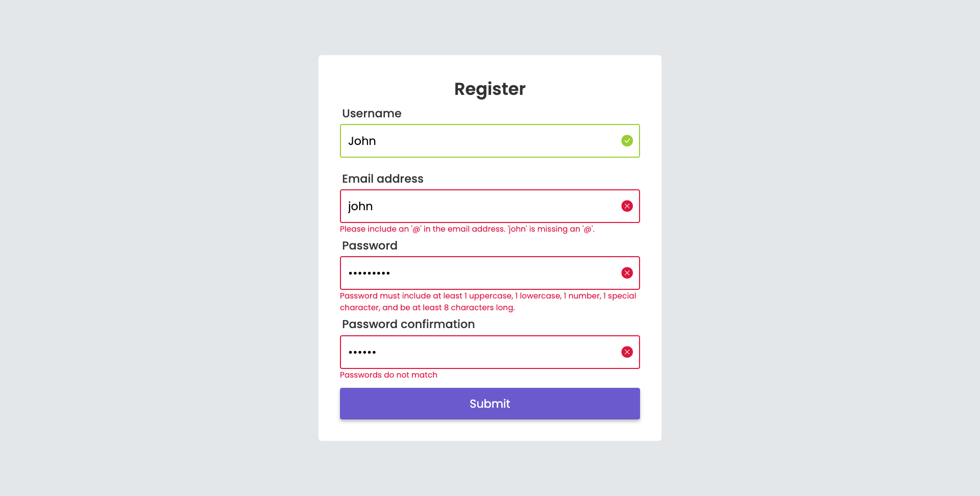Click the 'Passwords do not match' message
Image resolution: width=980 pixels, height=496 pixels.
[x=388, y=375]
